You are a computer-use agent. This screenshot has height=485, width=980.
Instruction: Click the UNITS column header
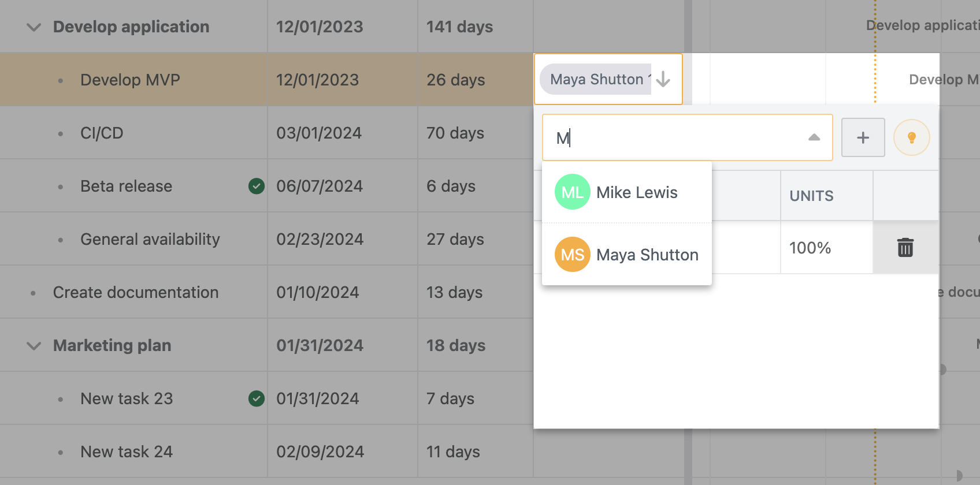click(811, 196)
